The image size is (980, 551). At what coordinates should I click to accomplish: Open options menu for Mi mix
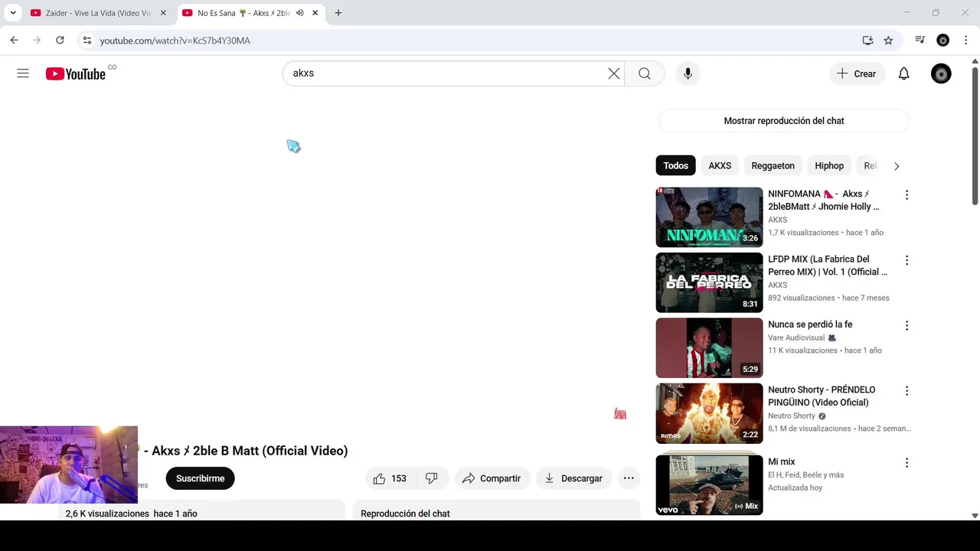[906, 463]
